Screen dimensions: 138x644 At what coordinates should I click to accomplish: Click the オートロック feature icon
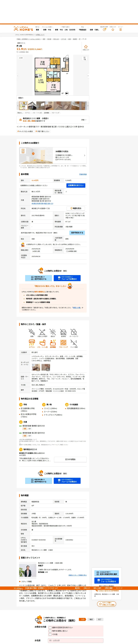[74, 333]
